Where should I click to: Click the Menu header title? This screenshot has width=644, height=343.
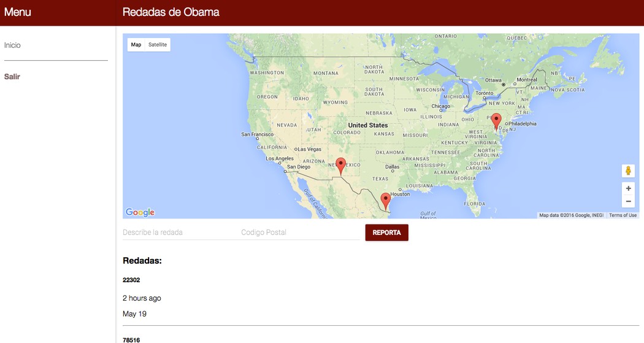[18, 12]
